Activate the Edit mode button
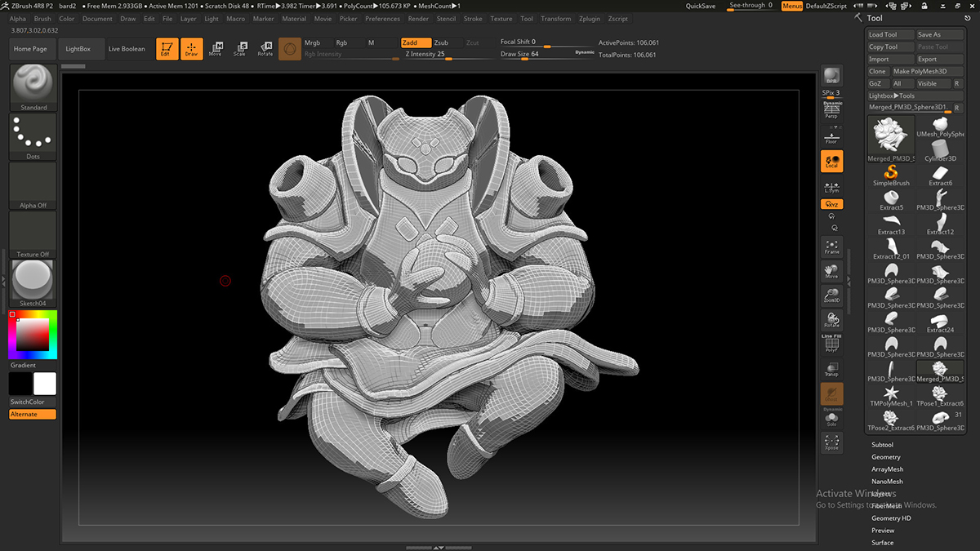The width and height of the screenshot is (980, 551). tap(167, 49)
